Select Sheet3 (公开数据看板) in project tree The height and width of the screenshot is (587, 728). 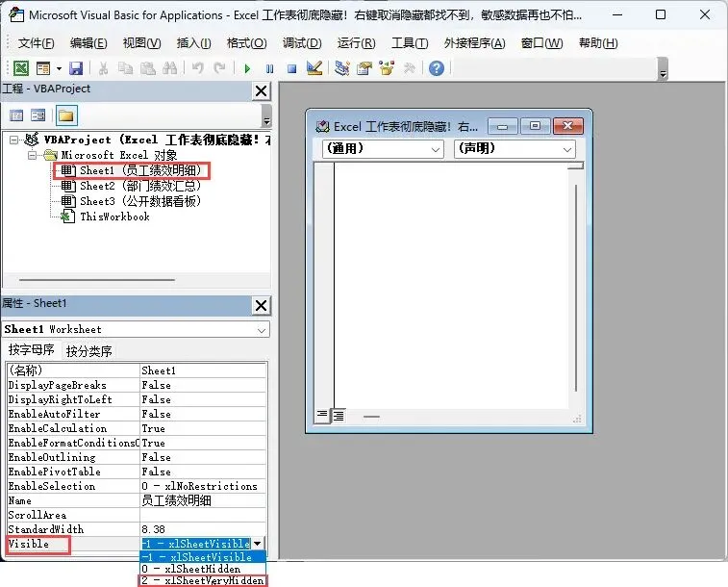[x=140, y=201]
